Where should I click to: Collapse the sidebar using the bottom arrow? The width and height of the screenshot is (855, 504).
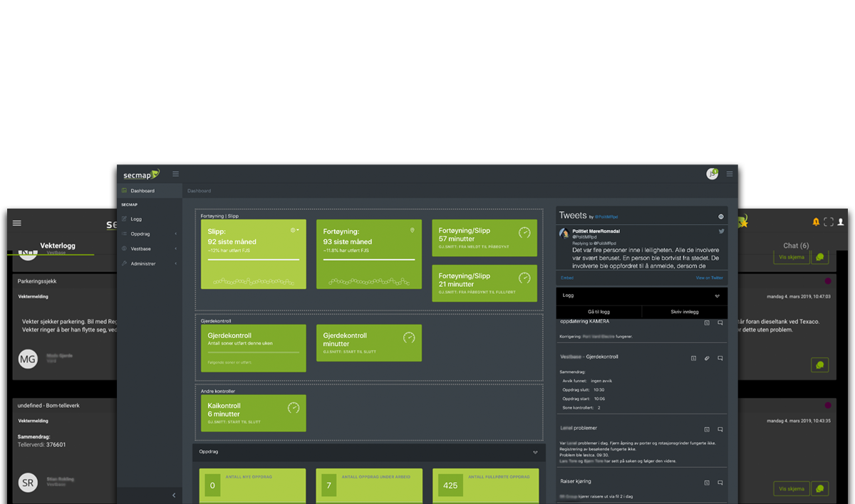point(175,495)
